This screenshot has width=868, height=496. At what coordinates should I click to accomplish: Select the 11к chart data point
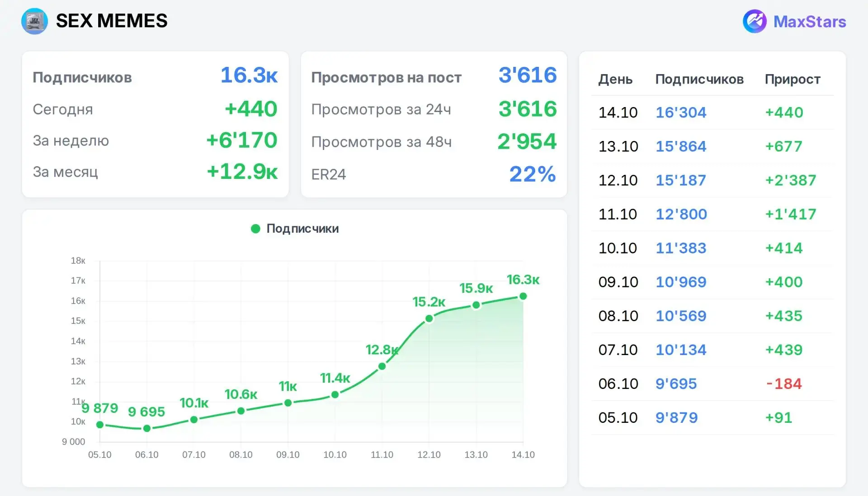click(x=288, y=403)
